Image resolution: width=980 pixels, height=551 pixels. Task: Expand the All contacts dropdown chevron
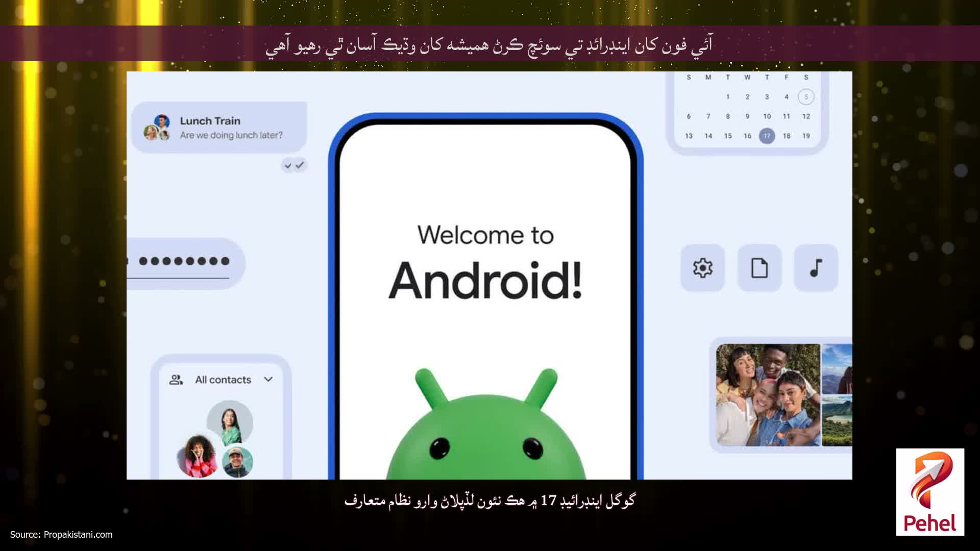tap(268, 379)
